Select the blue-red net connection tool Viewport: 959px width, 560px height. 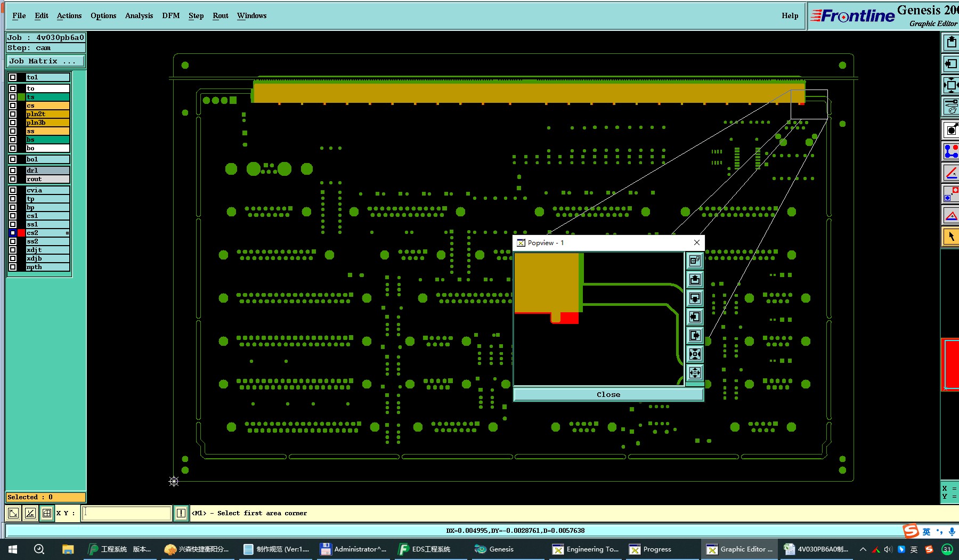click(951, 151)
